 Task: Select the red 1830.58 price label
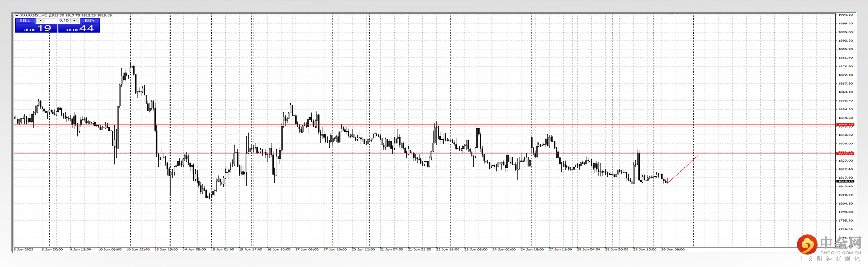(845, 154)
